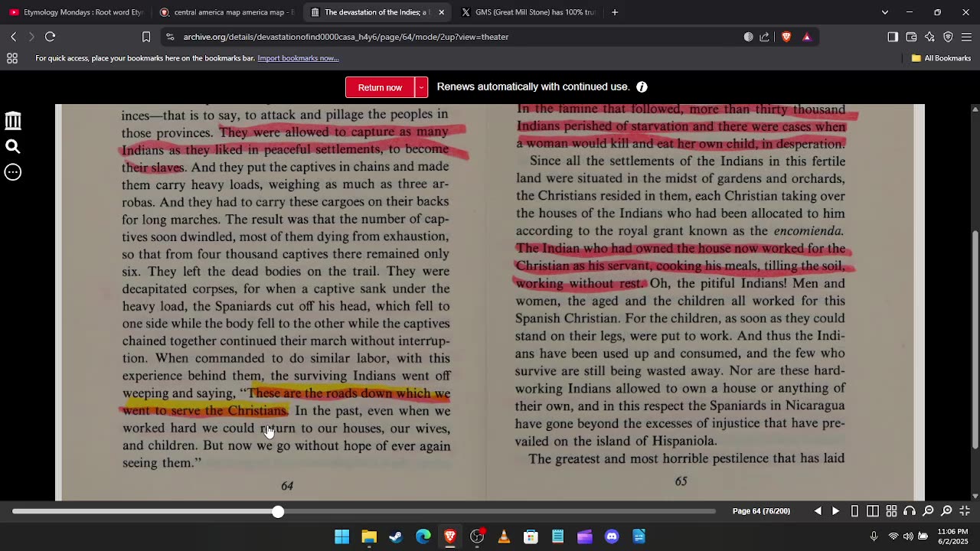This screenshot has width=980, height=551.
Task: Open Microsoft Store from taskbar
Action: [531, 536]
